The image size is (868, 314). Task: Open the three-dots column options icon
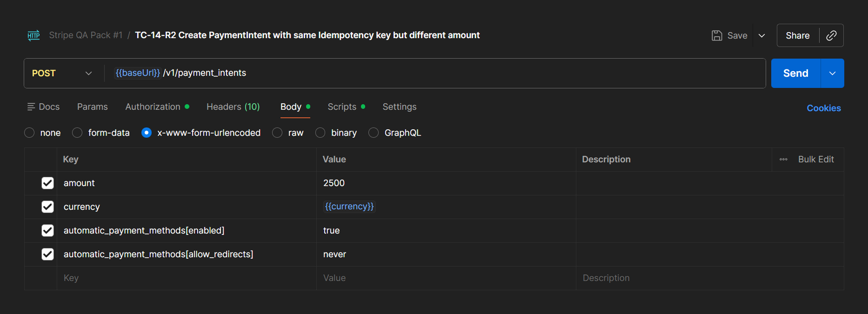pyautogui.click(x=783, y=159)
